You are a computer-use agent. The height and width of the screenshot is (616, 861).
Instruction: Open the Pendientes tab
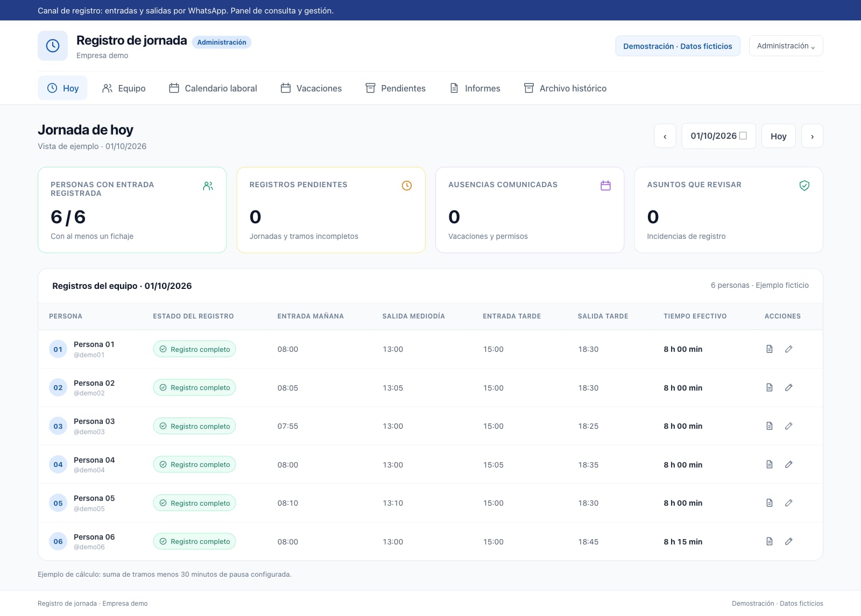(396, 88)
